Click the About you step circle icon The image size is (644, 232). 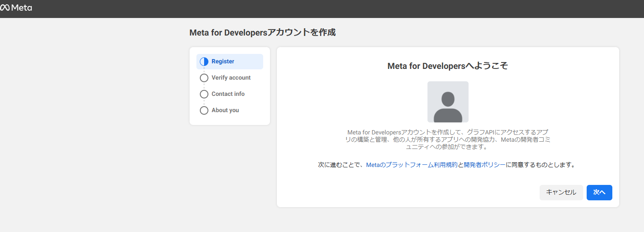(204, 110)
